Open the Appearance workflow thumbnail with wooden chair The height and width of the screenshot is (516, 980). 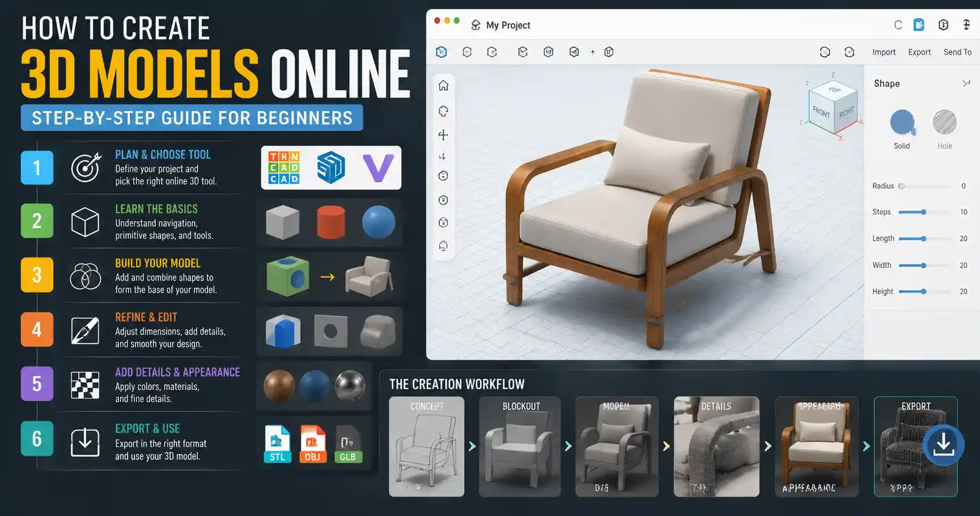[x=817, y=446]
